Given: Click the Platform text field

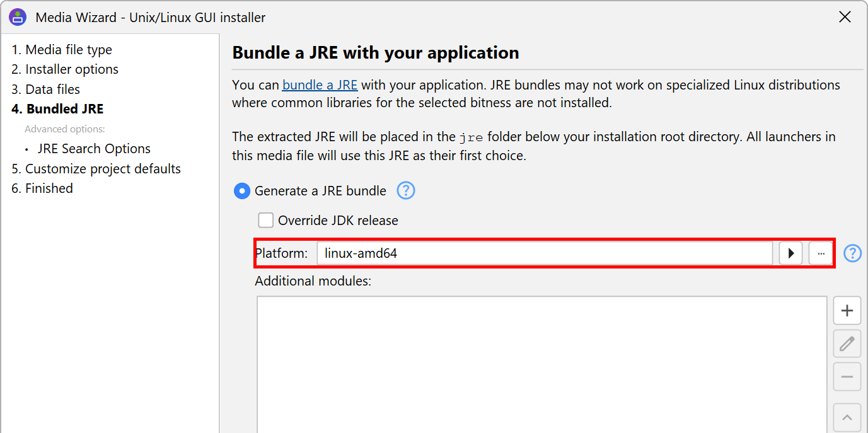Looking at the screenshot, I should (544, 253).
